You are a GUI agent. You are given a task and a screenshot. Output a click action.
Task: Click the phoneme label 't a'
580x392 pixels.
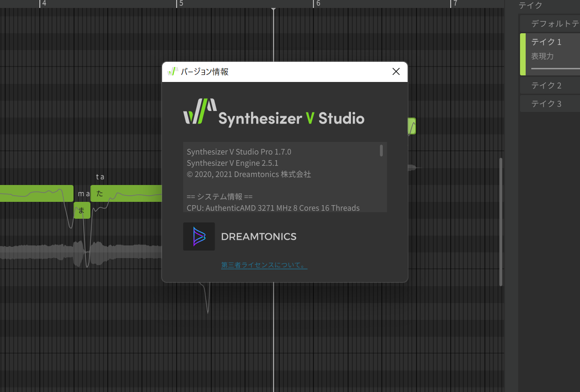[x=100, y=177]
